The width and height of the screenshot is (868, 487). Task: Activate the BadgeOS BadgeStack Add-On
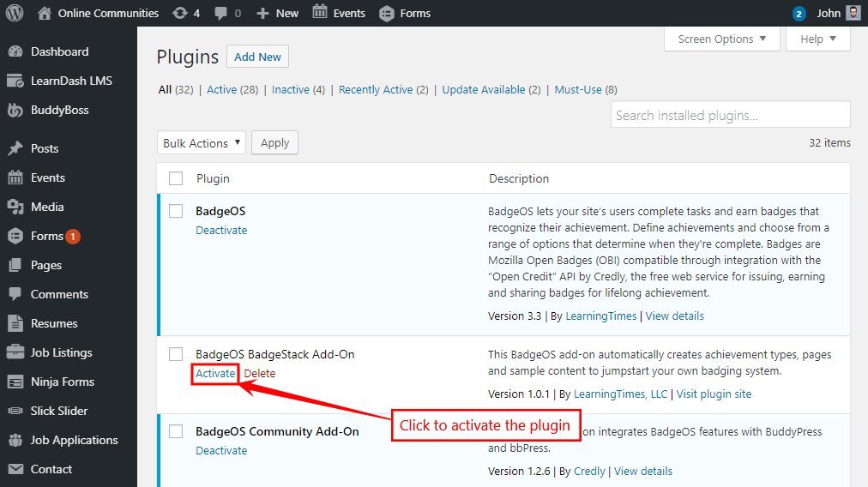pyautogui.click(x=214, y=373)
